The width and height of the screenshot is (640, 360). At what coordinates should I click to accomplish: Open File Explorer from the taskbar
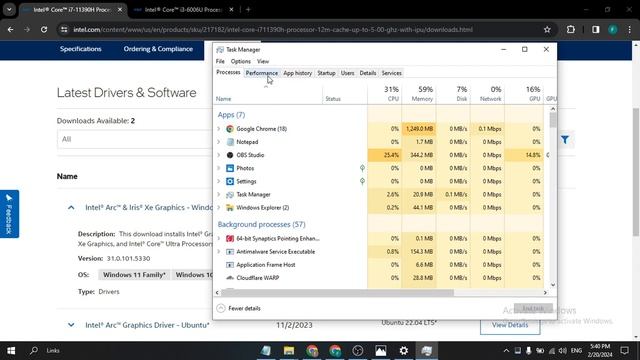pyautogui.click(x=289, y=351)
